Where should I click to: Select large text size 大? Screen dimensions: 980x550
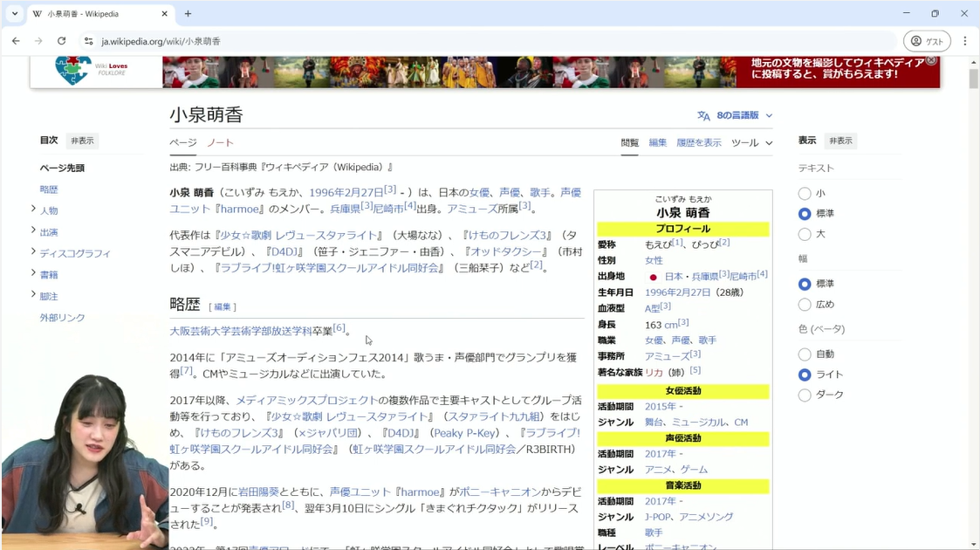[x=805, y=234]
